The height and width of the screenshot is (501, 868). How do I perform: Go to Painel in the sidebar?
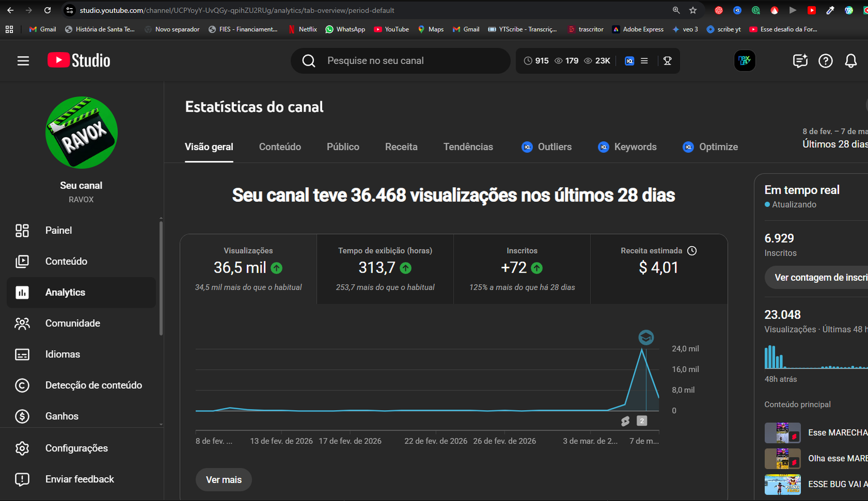point(81,230)
